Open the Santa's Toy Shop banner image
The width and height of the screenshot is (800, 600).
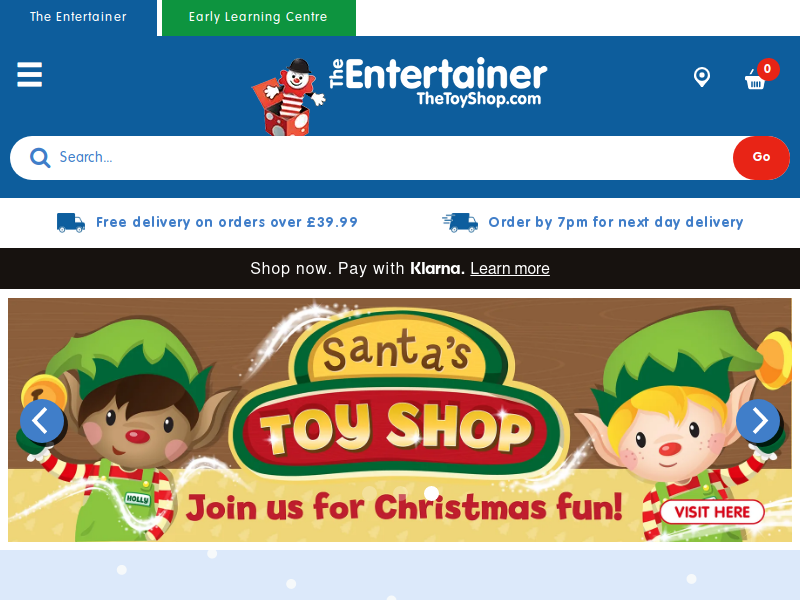tap(400, 420)
